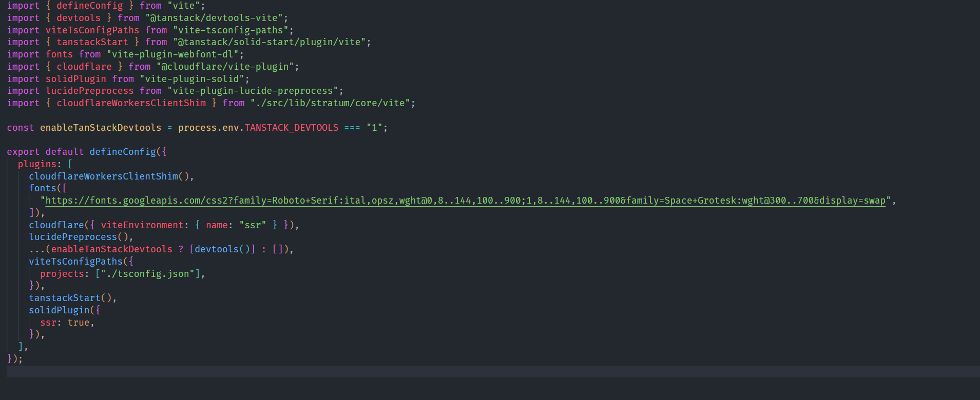Click the "./src/lib/stratum/core/vite" import path
Viewport: 980px width, 400px height.
[x=330, y=103]
